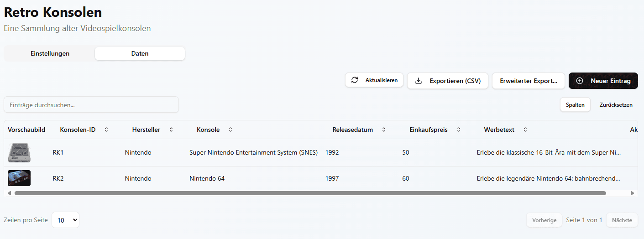Toggle sorting on the Konsole column arrows
The image size is (644, 239).
(x=230, y=130)
